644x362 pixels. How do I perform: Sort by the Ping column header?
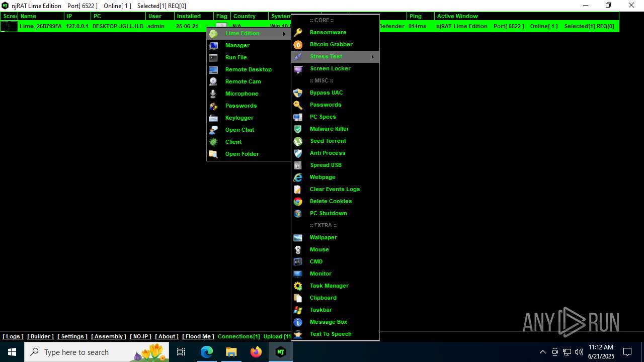click(x=421, y=16)
